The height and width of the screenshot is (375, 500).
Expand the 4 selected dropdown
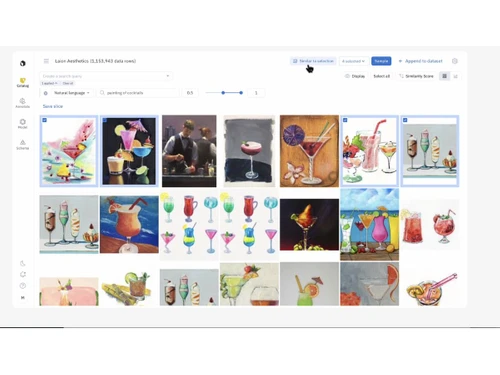[354, 61]
